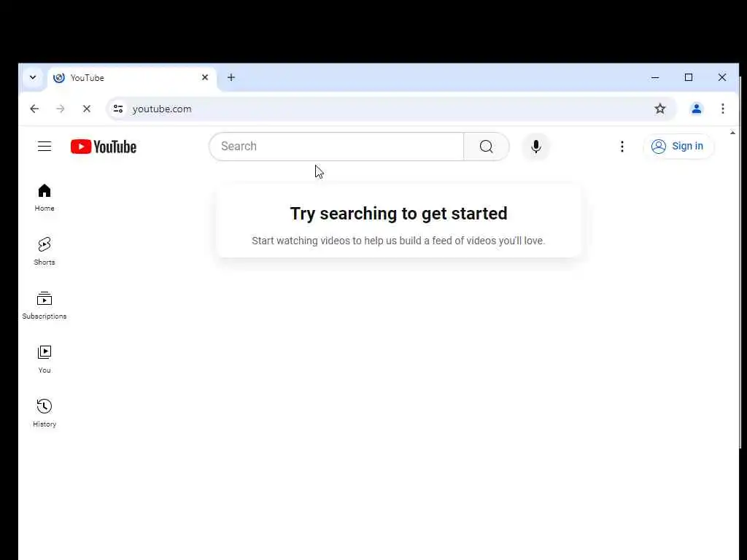Bookmark this page with the star icon
The height and width of the screenshot is (560, 747).
coord(659,109)
